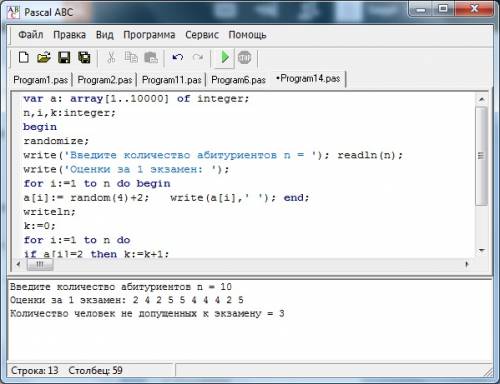Click the 'k:=0;' code line
The height and width of the screenshot is (384, 500).
point(39,226)
